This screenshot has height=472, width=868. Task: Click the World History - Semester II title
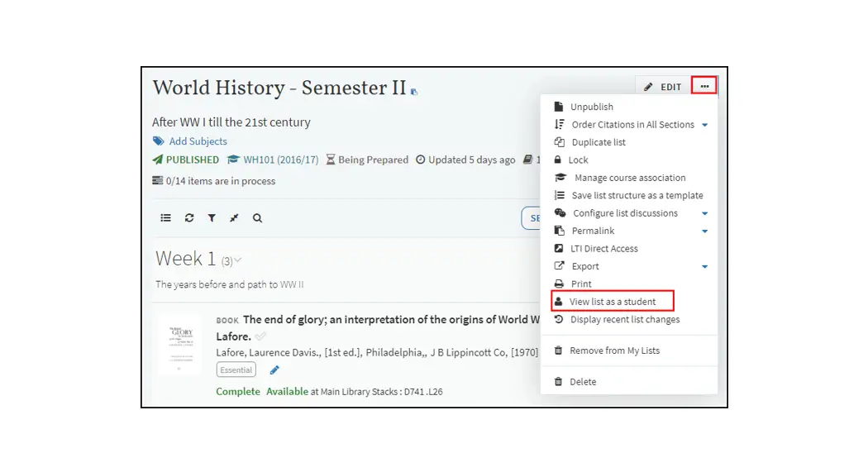279,88
